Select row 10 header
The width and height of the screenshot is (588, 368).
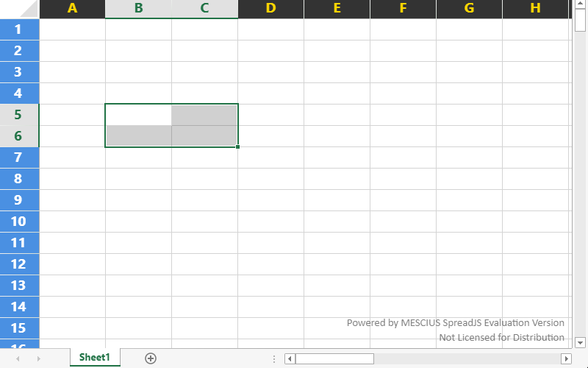[19, 222]
